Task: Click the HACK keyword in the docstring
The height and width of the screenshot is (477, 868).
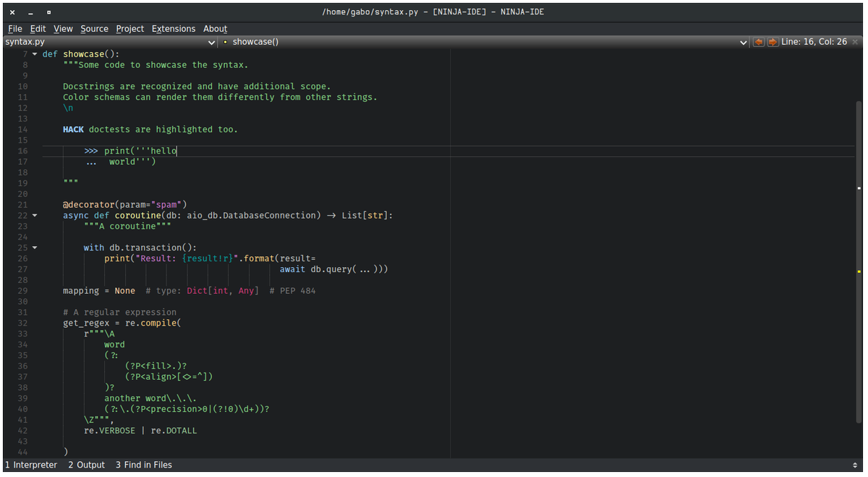Action: pyautogui.click(x=73, y=130)
